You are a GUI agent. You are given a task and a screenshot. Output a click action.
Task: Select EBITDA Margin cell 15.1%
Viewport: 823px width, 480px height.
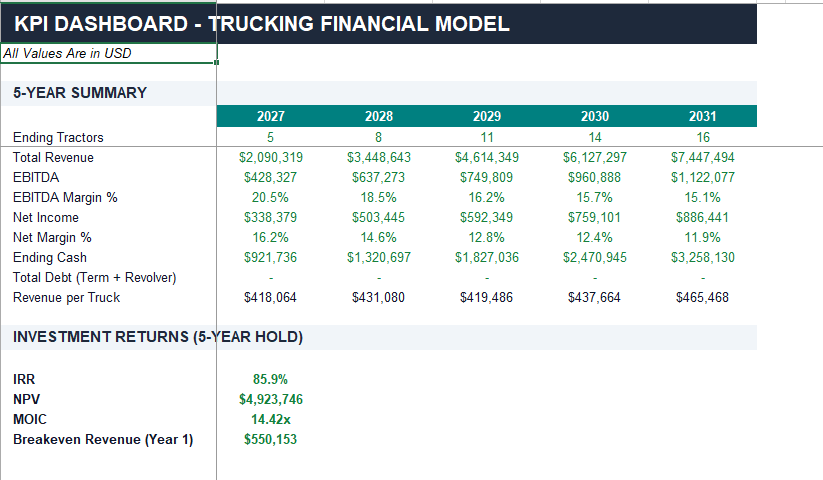tap(703, 197)
